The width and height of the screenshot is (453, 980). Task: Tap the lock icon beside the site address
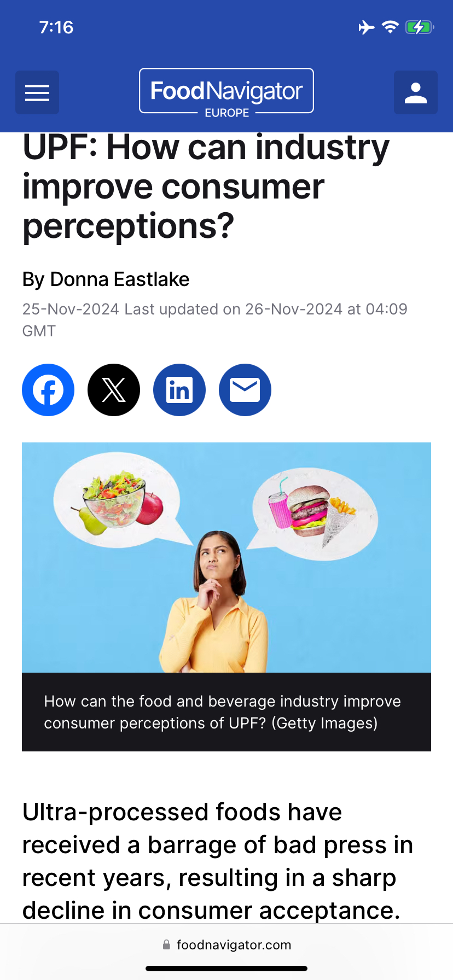(166, 944)
